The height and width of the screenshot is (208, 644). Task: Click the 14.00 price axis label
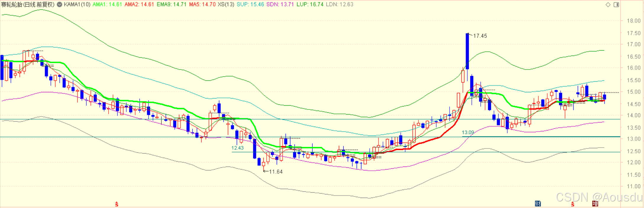tap(634, 115)
